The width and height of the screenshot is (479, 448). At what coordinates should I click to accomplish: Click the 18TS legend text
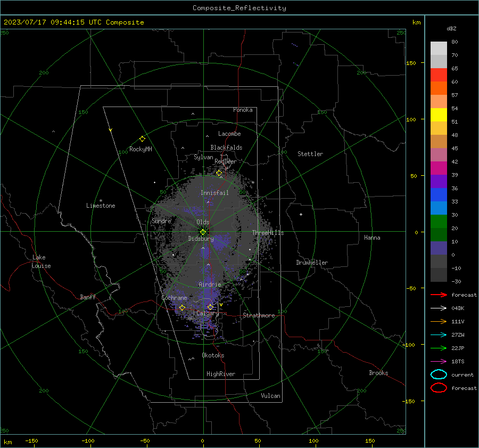click(x=458, y=362)
